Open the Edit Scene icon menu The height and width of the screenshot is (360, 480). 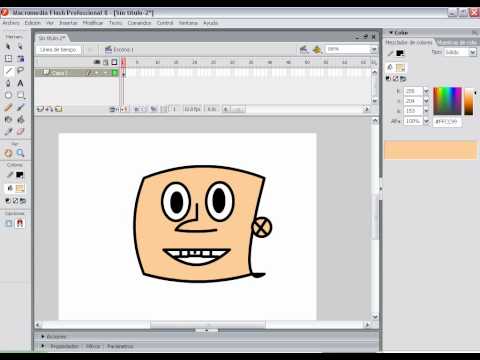click(304, 50)
